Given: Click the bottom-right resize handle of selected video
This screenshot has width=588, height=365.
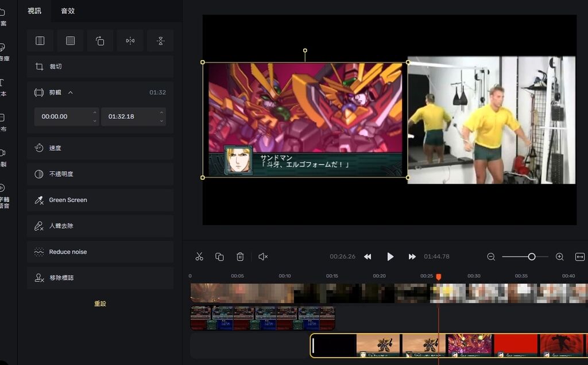Looking at the screenshot, I should 408,177.
